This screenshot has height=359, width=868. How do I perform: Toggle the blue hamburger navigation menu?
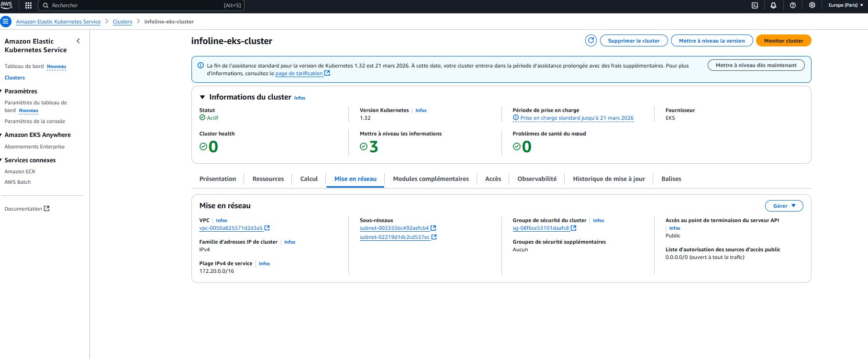[x=6, y=22]
